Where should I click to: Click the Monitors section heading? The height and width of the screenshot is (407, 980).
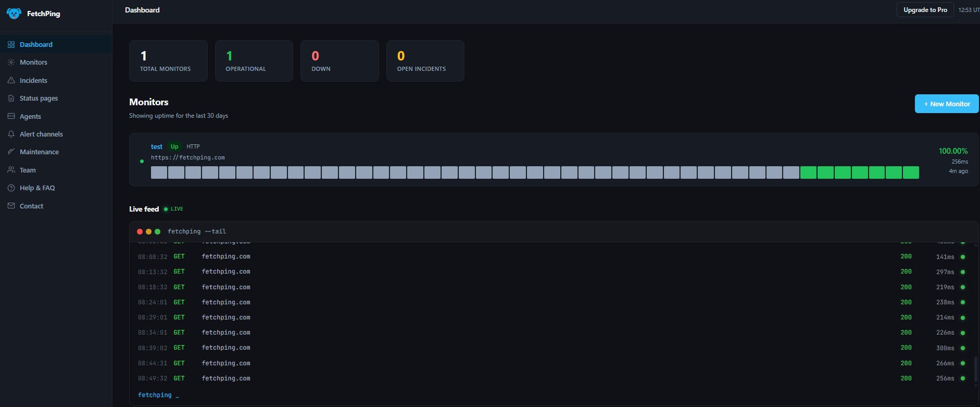click(149, 102)
